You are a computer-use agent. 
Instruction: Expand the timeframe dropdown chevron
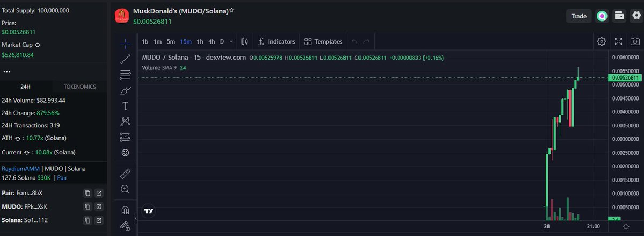click(x=231, y=41)
